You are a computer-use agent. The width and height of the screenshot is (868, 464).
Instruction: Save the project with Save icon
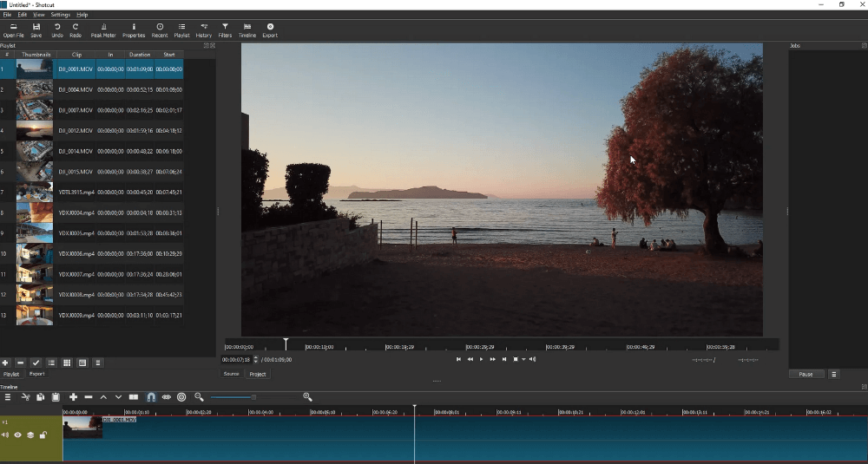36,29
